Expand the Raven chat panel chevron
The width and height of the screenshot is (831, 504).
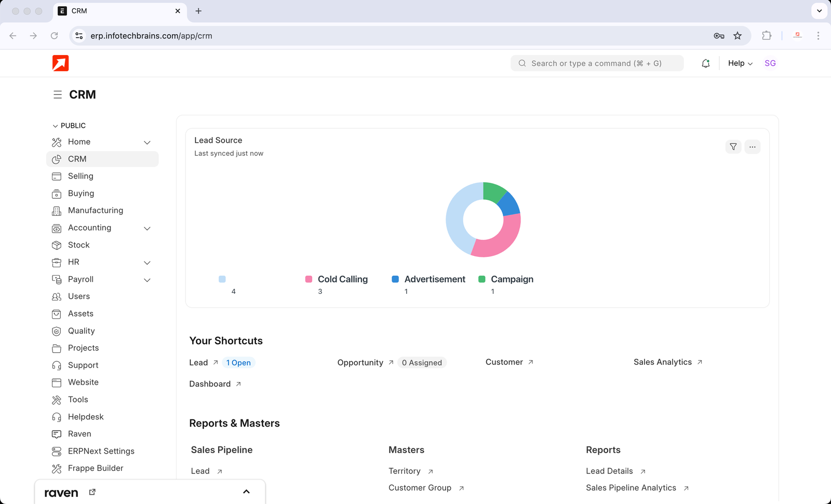(246, 492)
